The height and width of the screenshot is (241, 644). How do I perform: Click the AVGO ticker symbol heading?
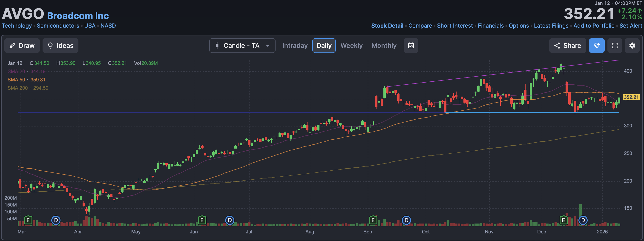tap(23, 14)
